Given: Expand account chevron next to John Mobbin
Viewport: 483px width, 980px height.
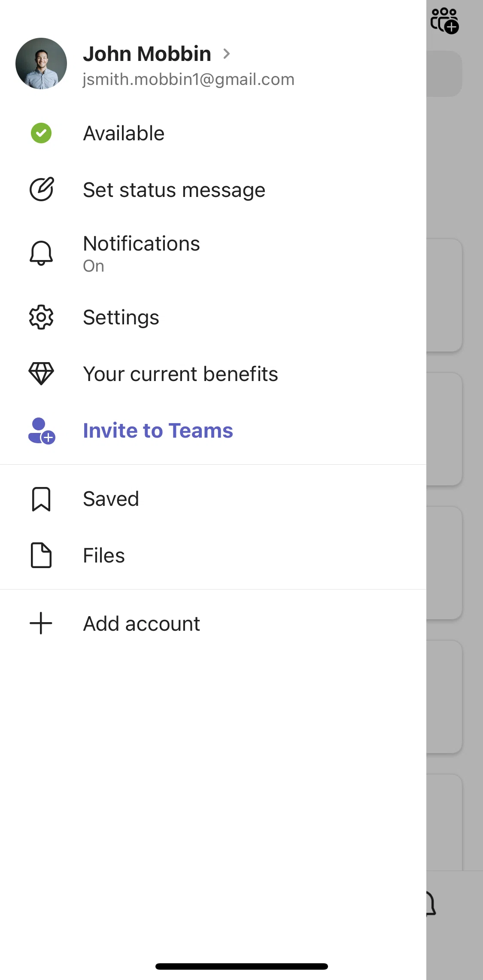Looking at the screenshot, I should point(227,54).
